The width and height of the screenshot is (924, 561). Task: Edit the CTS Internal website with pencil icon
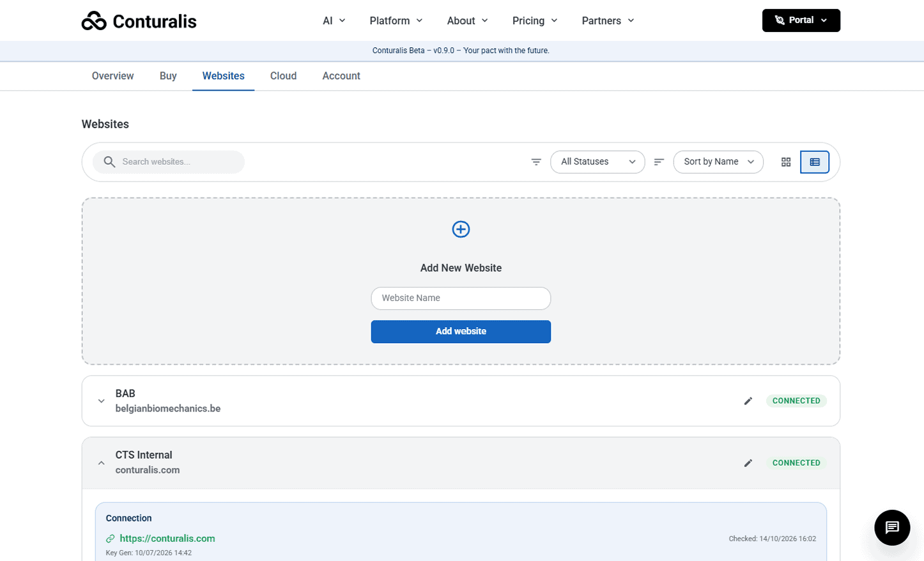pyautogui.click(x=748, y=463)
